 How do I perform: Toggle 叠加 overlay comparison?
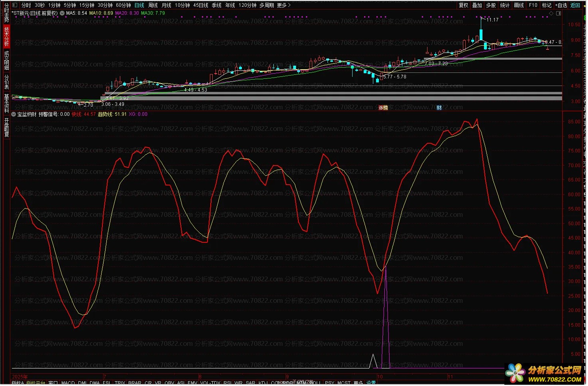(477, 5)
